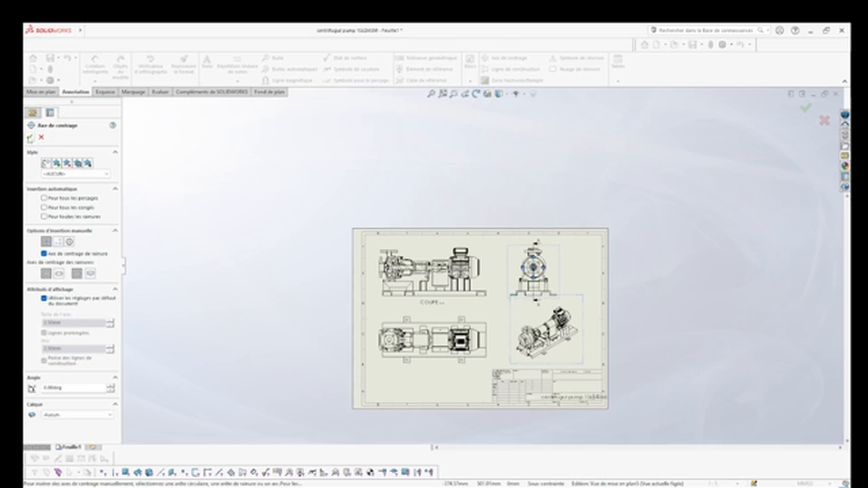Uncheck Axe de centrage de rainure
868x488 pixels.
pos(45,253)
